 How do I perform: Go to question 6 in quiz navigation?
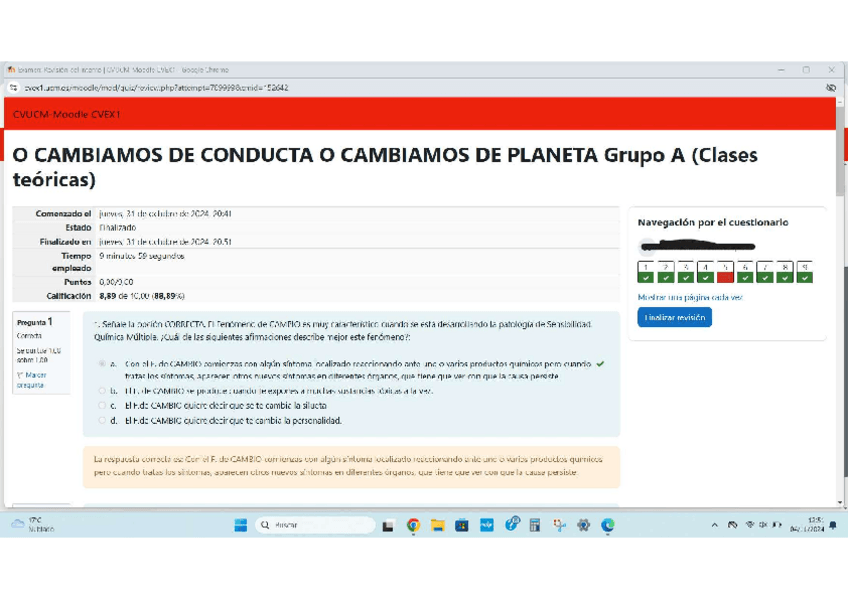click(x=745, y=272)
